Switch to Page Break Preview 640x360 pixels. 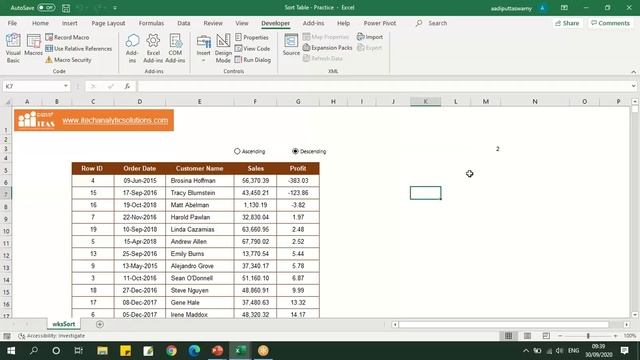[x=546, y=336]
